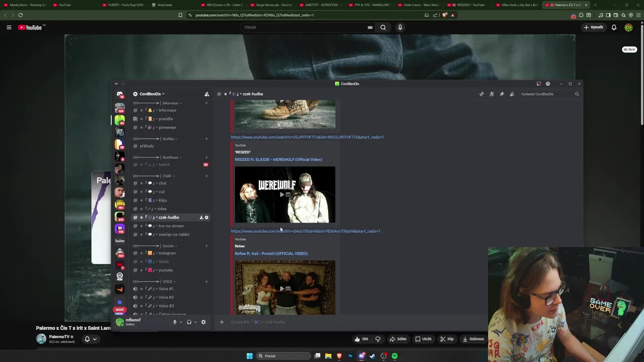Screen dimensions: 644x362
Task: Like the YouTube video with 586 likes
Action: (362, 339)
